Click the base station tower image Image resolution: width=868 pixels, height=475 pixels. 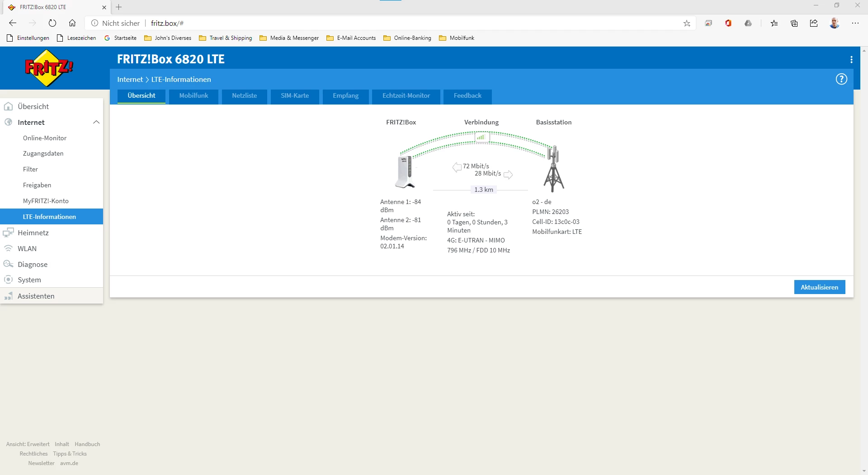tap(553, 168)
